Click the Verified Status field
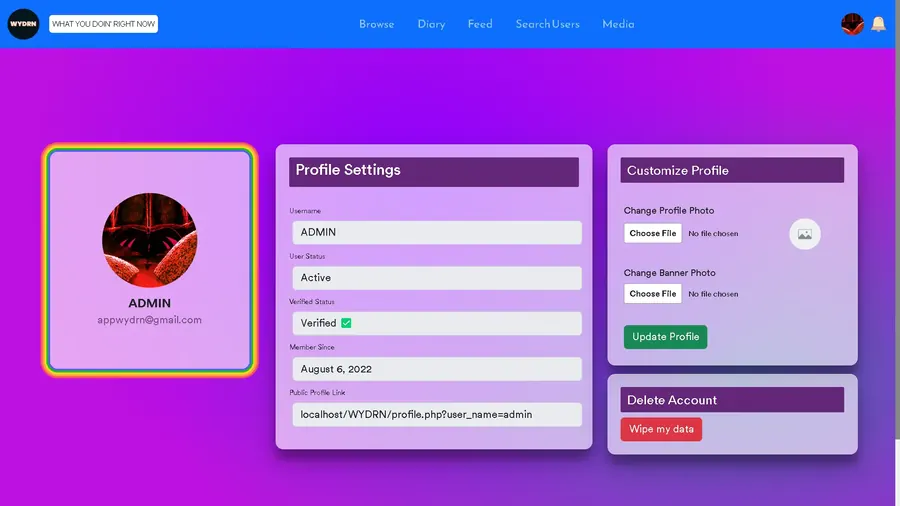 point(437,323)
